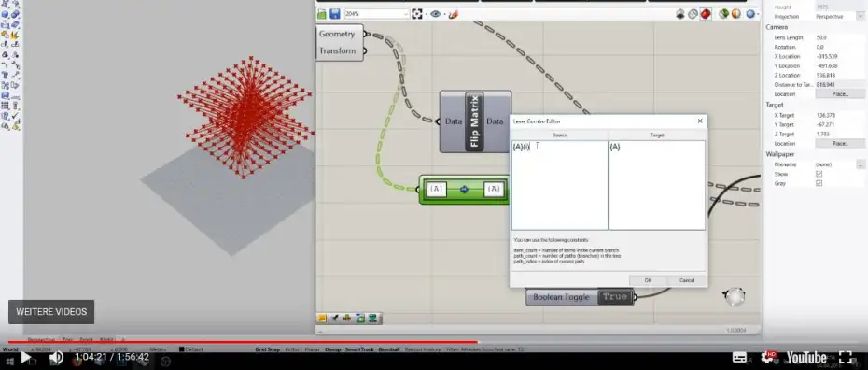Click the Target column header
The image size is (868, 370).
click(657, 135)
